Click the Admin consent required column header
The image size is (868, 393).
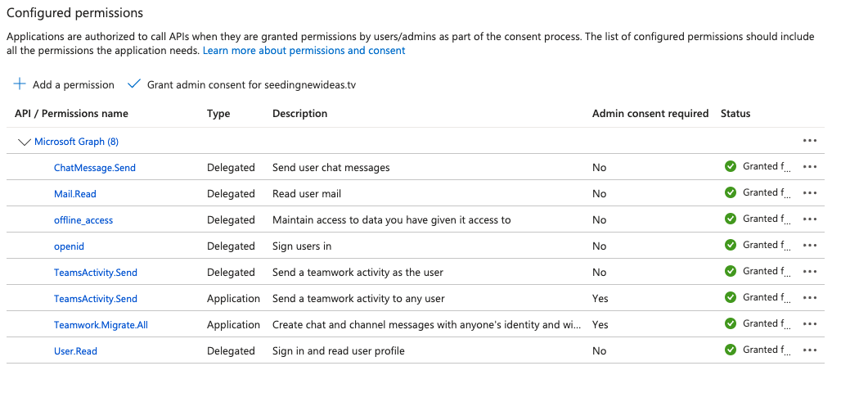[650, 114]
